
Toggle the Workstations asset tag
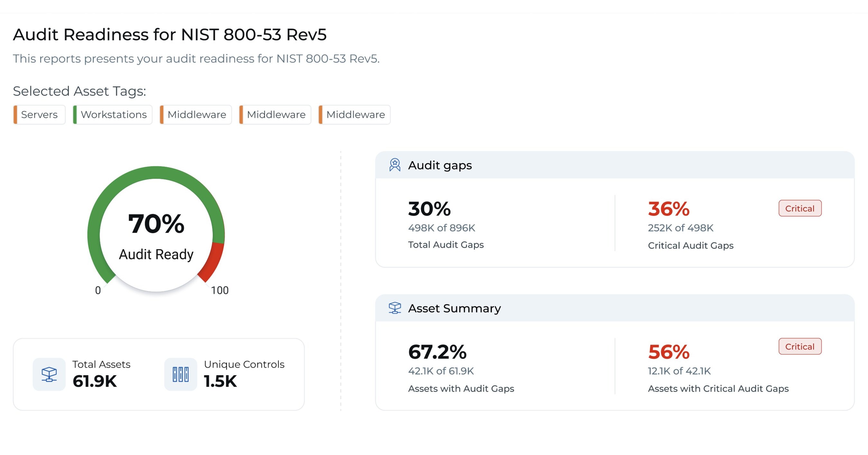click(x=114, y=115)
